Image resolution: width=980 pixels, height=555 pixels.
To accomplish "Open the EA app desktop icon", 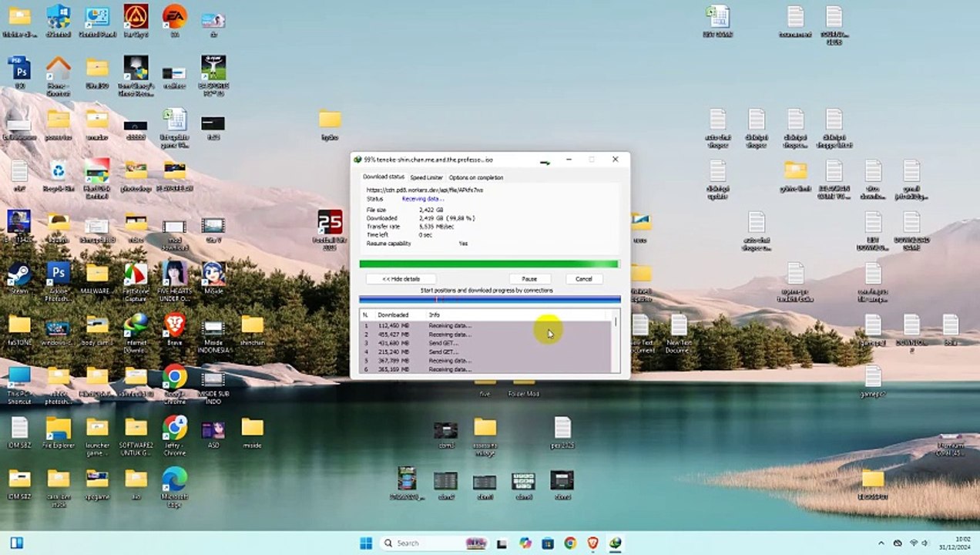I will [x=175, y=20].
